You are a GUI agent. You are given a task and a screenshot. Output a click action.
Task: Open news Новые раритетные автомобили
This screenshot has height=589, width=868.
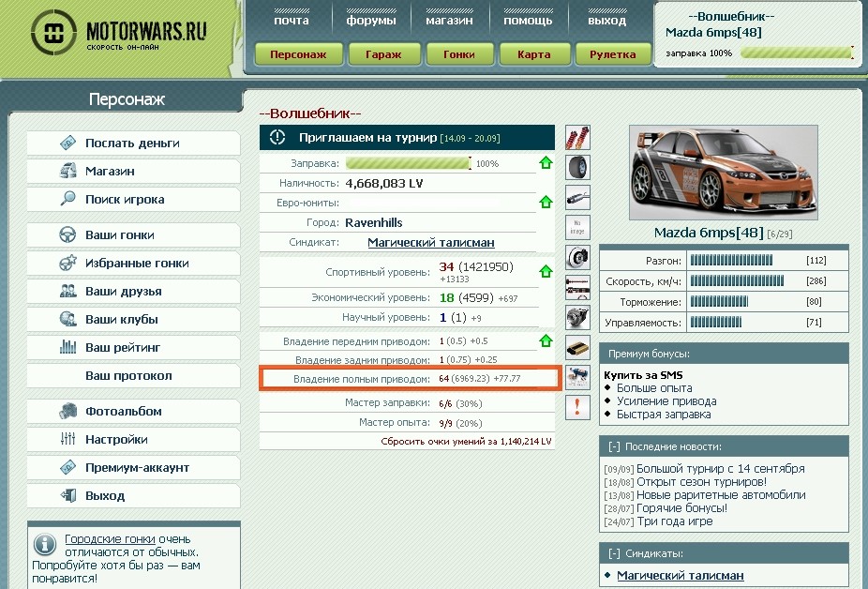pos(721,495)
